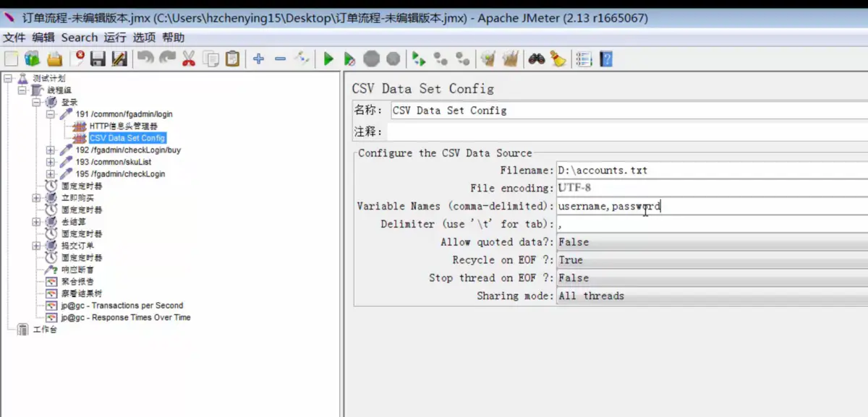The image size is (868, 417).
Task: Click the Delimiter input field
Action: [712, 225]
